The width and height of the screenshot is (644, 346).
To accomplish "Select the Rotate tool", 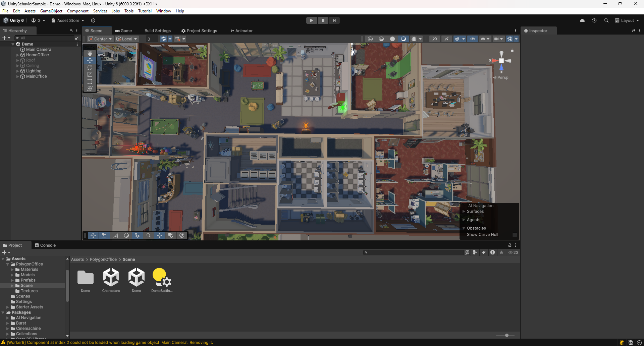I will click(90, 67).
